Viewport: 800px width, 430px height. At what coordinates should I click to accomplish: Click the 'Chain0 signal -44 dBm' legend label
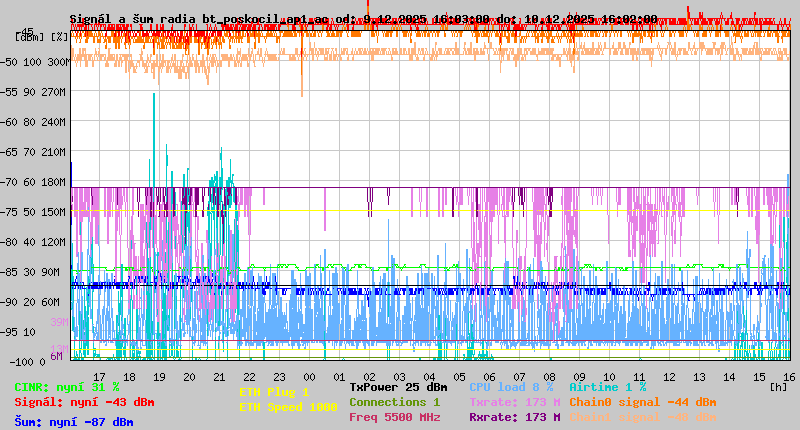(643, 402)
